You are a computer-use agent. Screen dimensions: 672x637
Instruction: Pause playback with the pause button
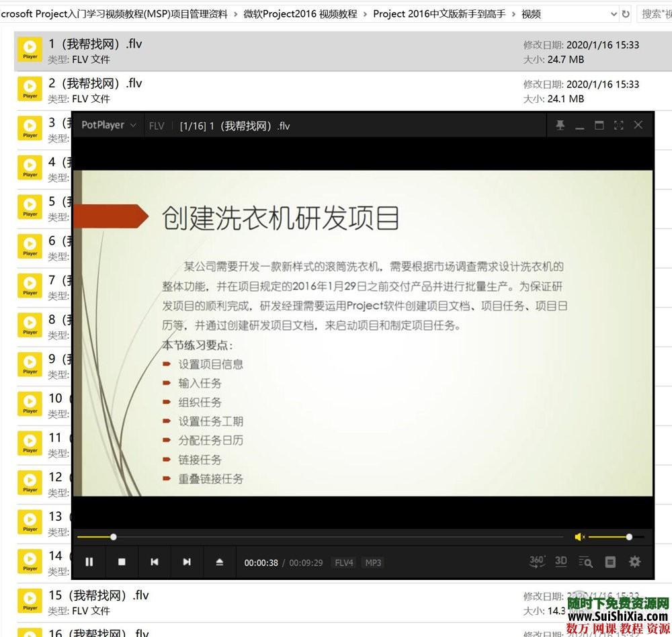(89, 562)
